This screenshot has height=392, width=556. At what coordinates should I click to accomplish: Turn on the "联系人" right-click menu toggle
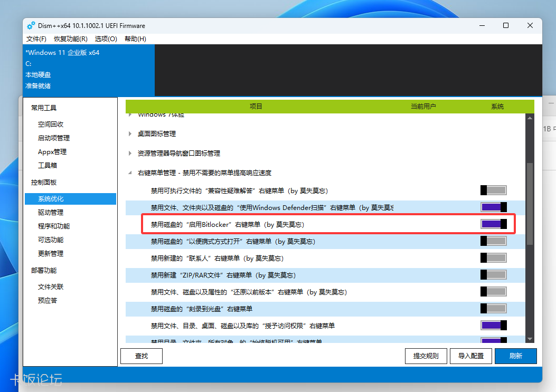tap(493, 257)
